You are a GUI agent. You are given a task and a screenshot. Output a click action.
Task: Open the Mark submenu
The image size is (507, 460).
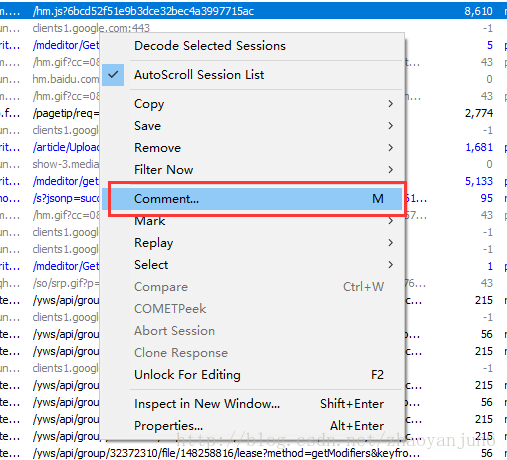[x=149, y=221]
